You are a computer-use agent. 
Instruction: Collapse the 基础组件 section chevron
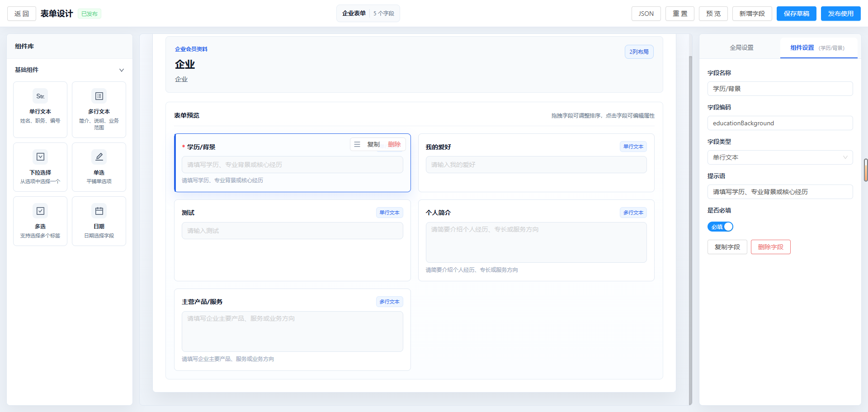(121, 70)
